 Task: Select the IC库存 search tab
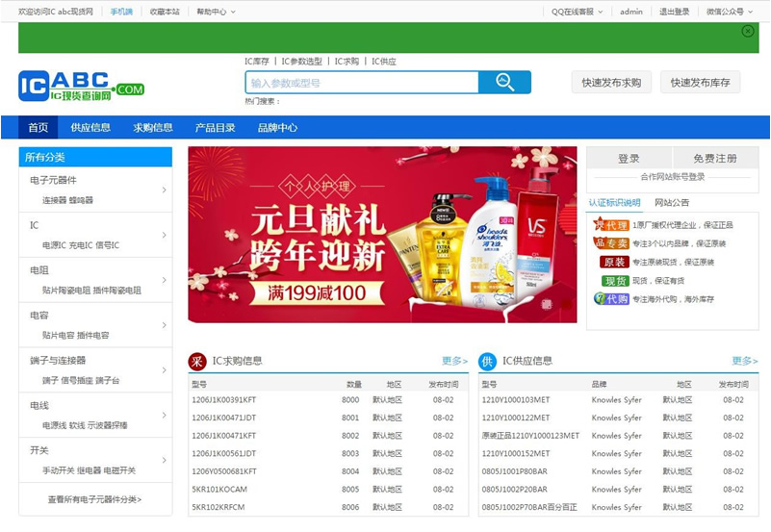coord(257,62)
